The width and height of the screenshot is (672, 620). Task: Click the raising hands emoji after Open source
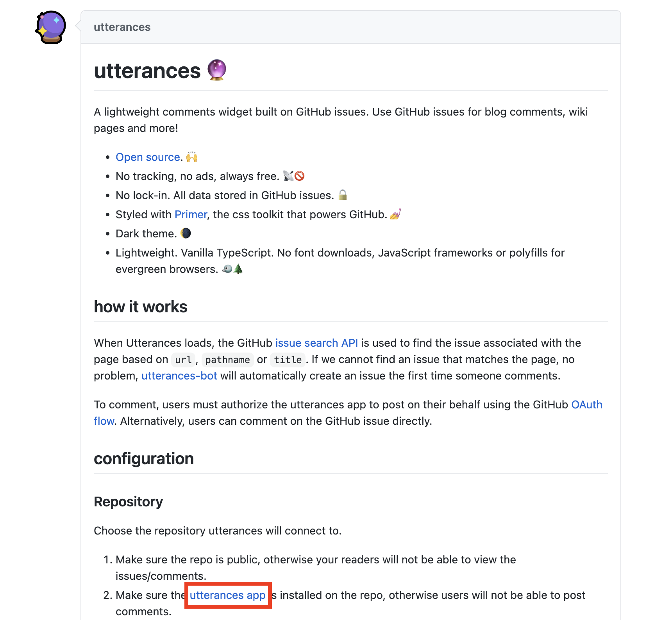(191, 157)
